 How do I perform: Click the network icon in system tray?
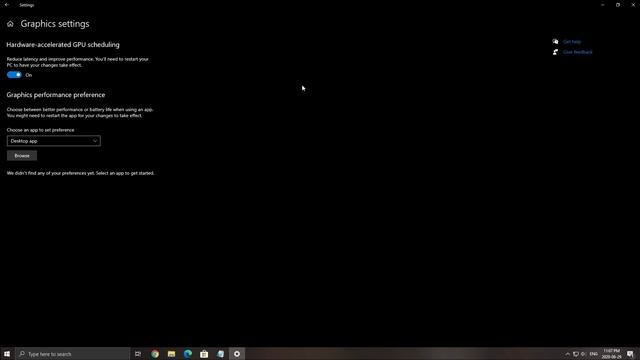click(576, 354)
